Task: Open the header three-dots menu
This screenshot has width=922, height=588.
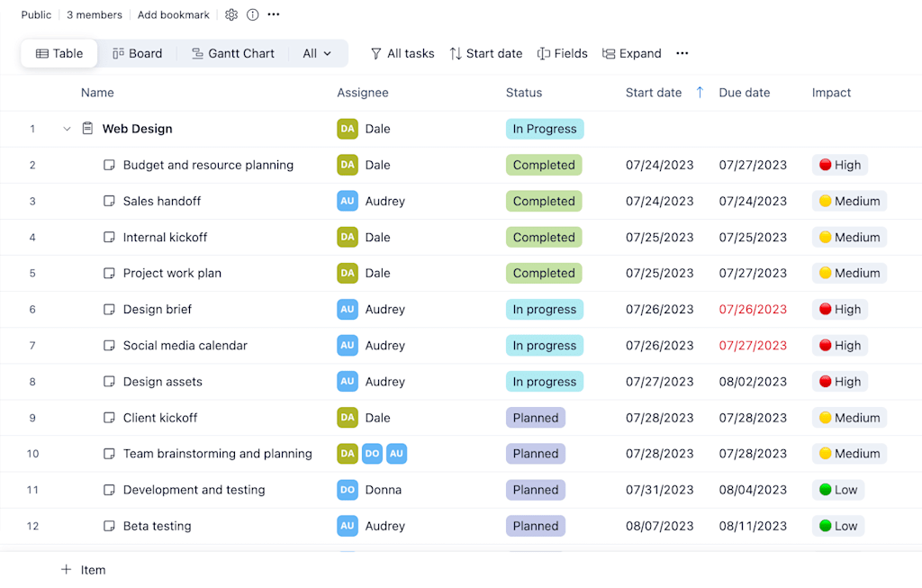Action: (274, 14)
